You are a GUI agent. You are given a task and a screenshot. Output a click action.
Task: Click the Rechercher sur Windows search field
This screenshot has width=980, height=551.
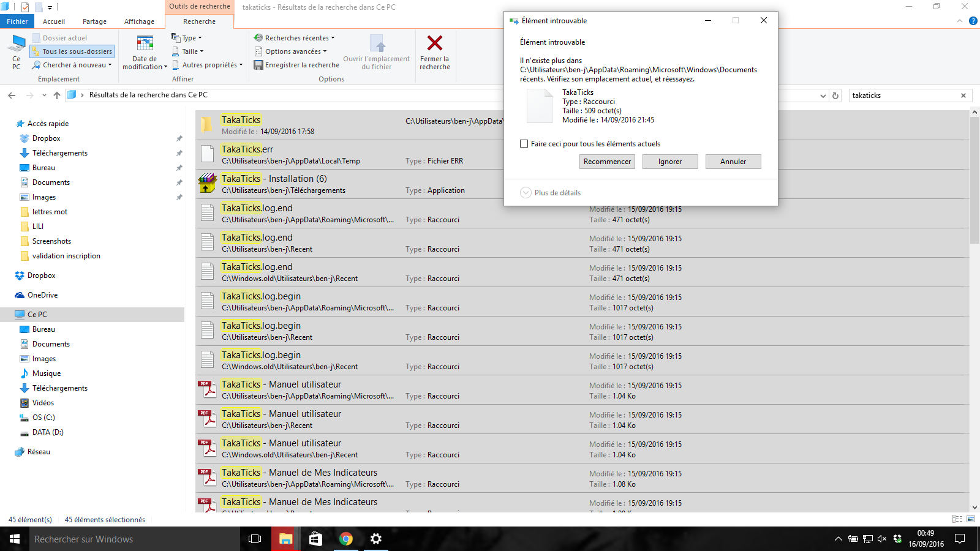point(135,539)
